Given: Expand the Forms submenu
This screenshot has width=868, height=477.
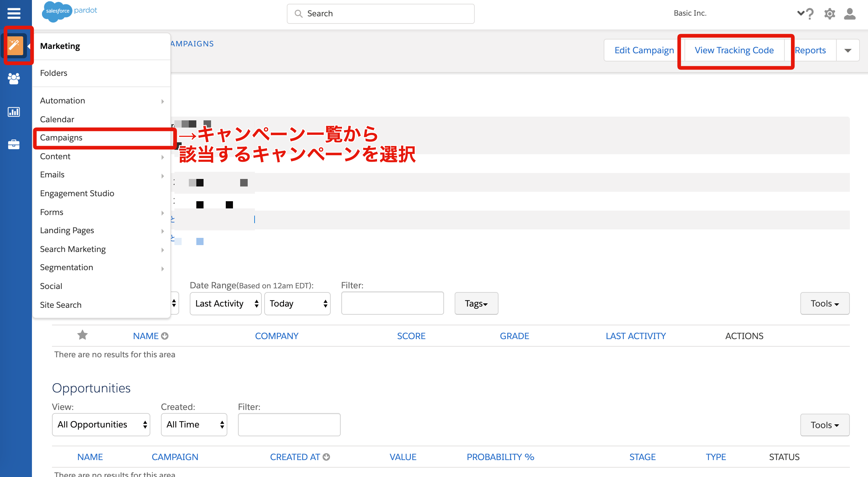Looking at the screenshot, I should pos(101,212).
